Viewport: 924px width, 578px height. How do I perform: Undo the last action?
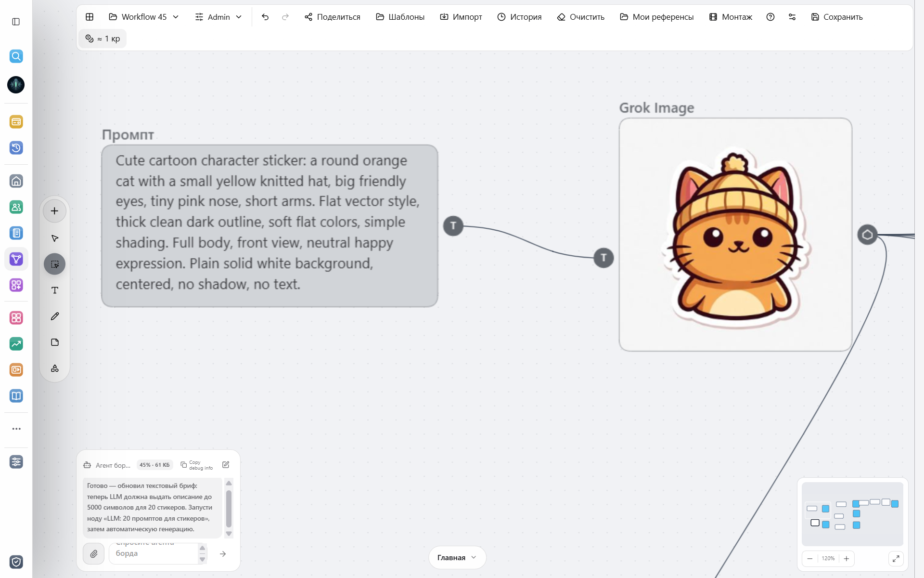(x=265, y=17)
